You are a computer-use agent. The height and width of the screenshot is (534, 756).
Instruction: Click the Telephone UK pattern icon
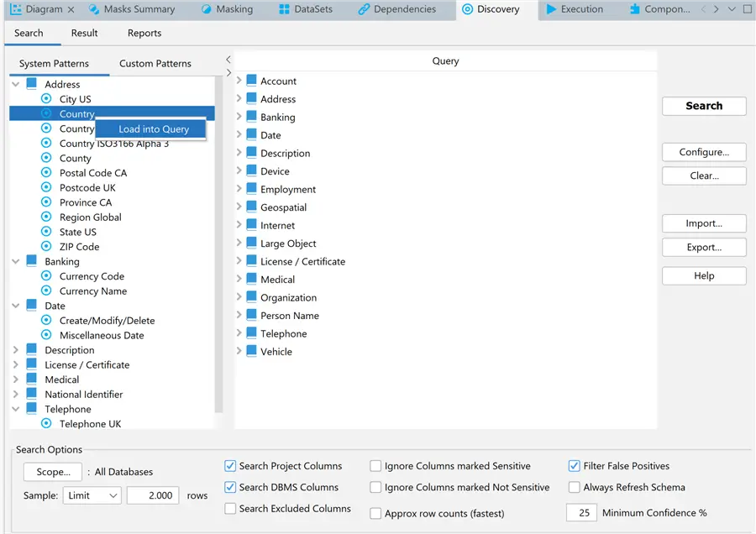point(46,423)
